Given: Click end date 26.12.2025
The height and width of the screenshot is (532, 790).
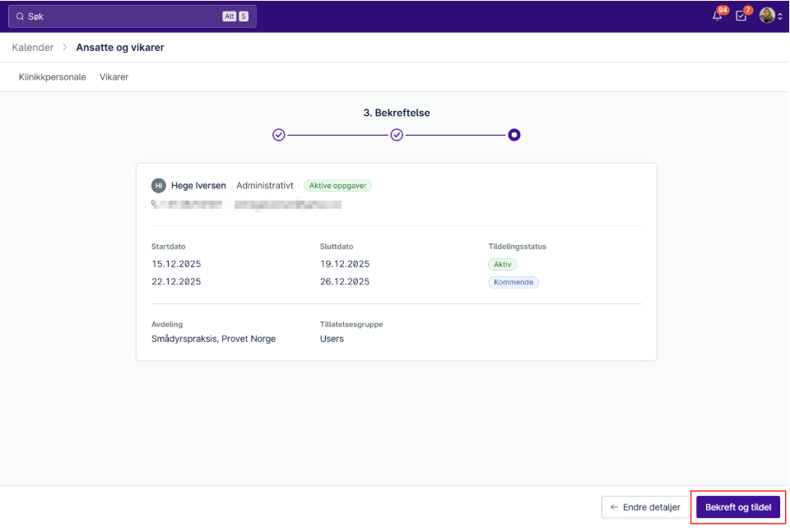Looking at the screenshot, I should coord(345,282).
